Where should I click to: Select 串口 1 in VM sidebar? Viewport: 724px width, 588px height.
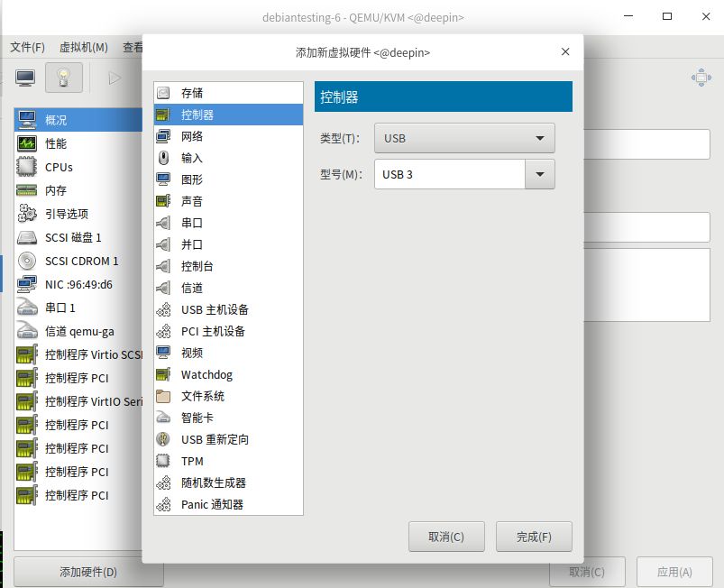tap(78, 308)
